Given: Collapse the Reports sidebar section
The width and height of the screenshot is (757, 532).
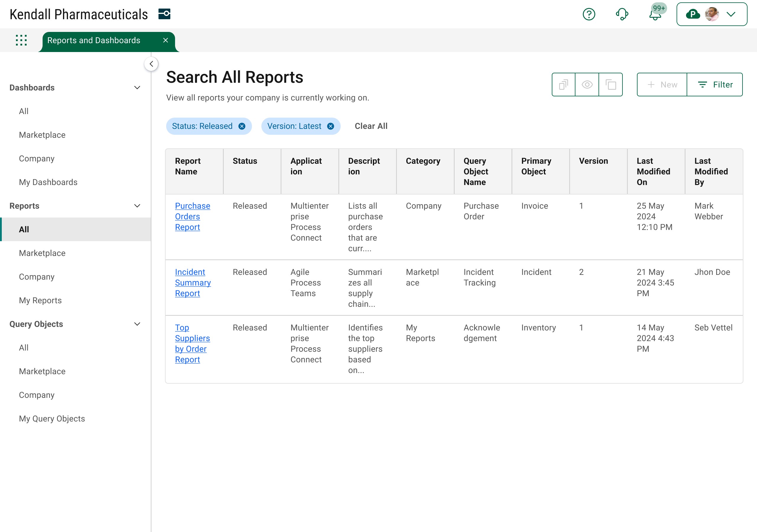Looking at the screenshot, I should tap(137, 206).
